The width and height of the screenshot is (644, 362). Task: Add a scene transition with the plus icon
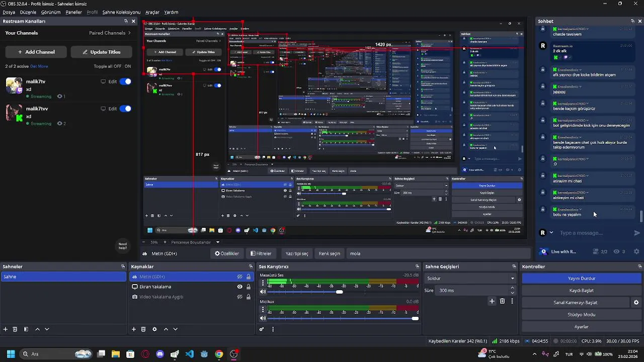coord(492,301)
